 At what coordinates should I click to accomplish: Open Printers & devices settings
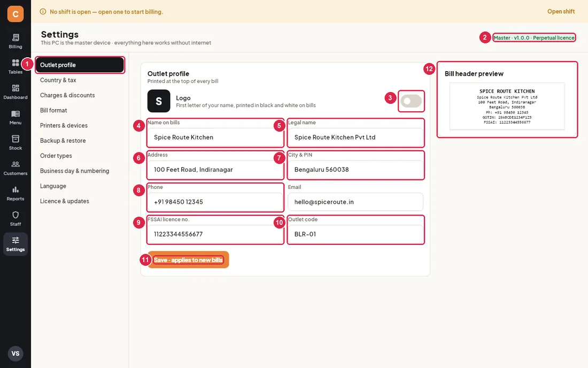(80, 125)
